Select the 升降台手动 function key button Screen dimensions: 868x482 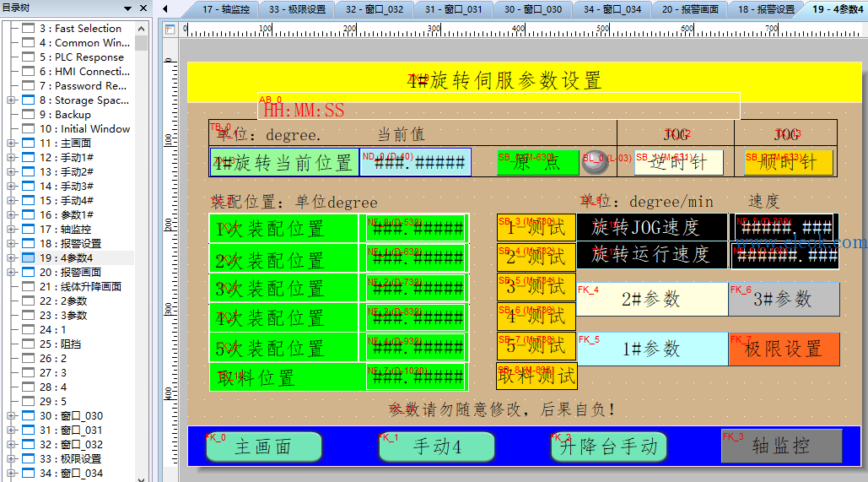[608, 447]
